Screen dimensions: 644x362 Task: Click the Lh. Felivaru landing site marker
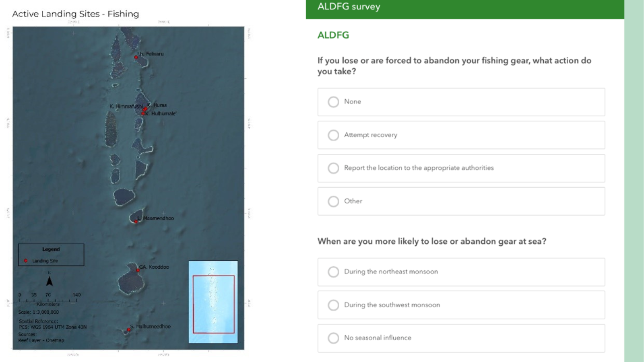(x=136, y=57)
